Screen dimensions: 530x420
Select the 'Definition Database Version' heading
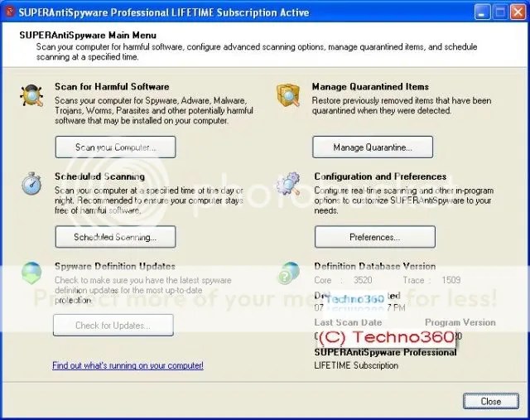coord(375,266)
